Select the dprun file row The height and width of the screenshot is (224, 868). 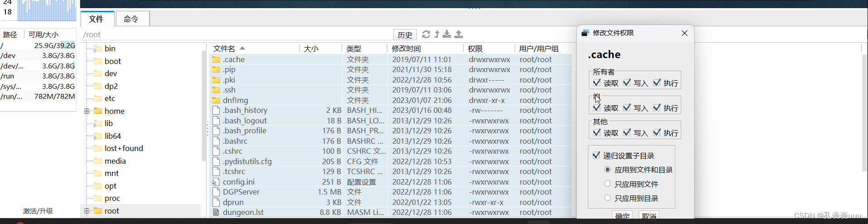(391, 202)
